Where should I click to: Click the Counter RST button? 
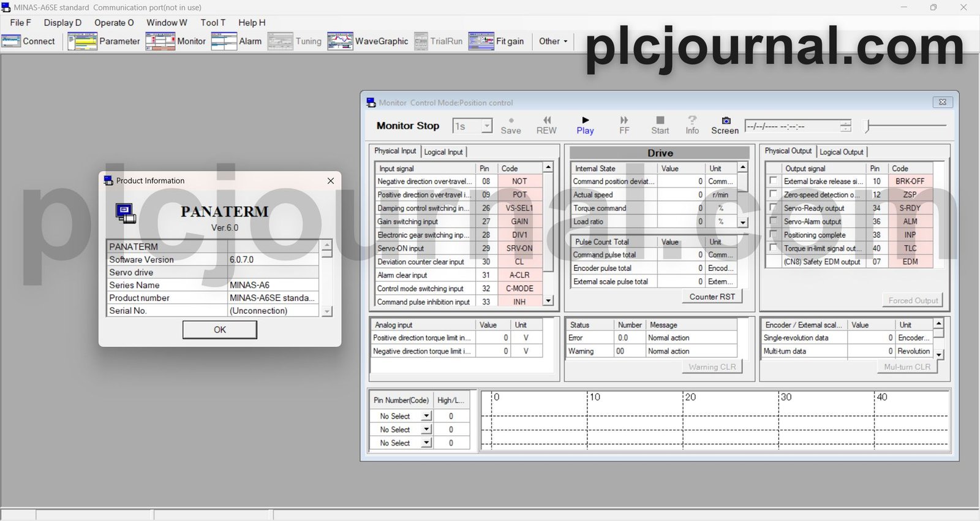(x=712, y=297)
